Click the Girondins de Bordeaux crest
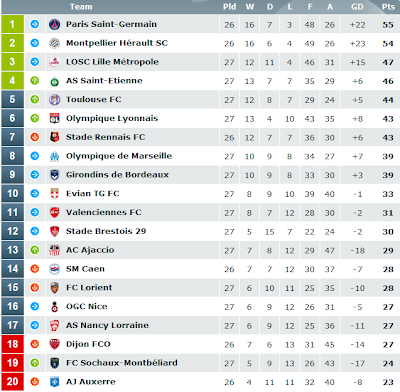Image resolution: width=400 pixels, height=392 pixels. click(54, 175)
